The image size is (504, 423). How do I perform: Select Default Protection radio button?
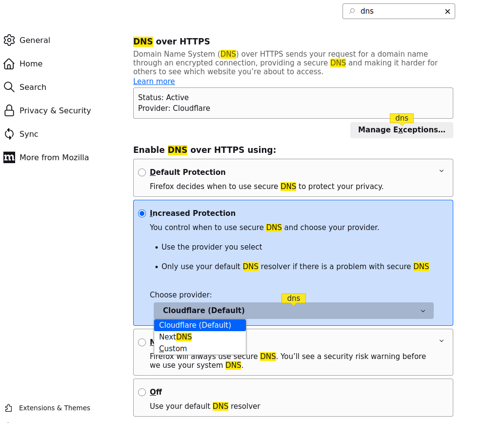pyautogui.click(x=142, y=172)
